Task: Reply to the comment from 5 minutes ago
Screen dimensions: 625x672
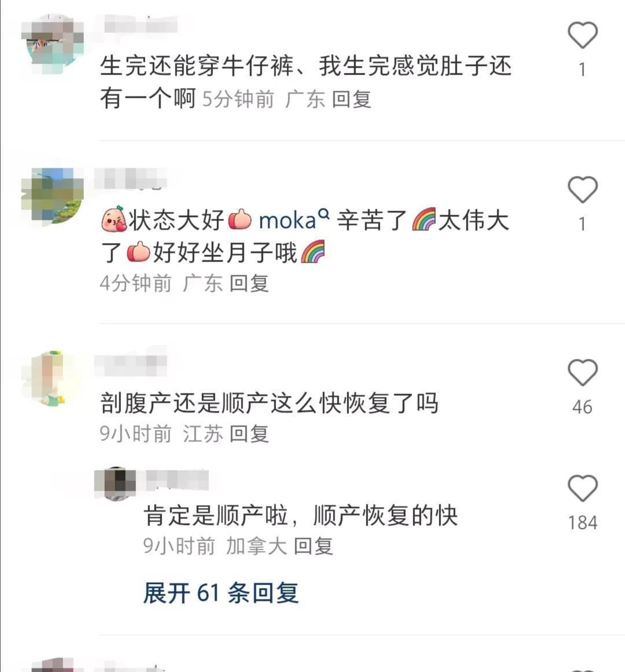Action: 352,100
